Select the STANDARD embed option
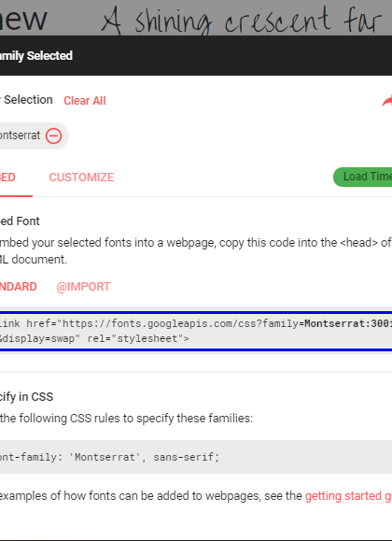The height and width of the screenshot is (541, 392). click(19, 287)
